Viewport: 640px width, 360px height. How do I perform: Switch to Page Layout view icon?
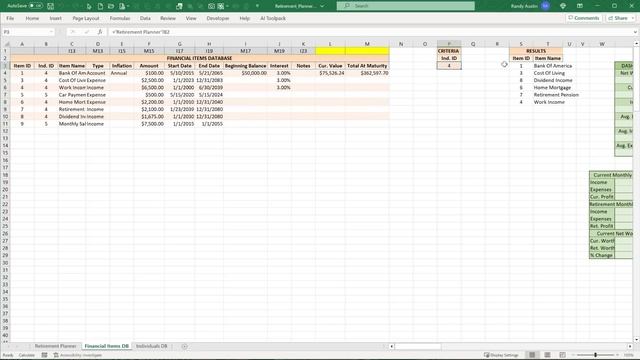point(547,355)
